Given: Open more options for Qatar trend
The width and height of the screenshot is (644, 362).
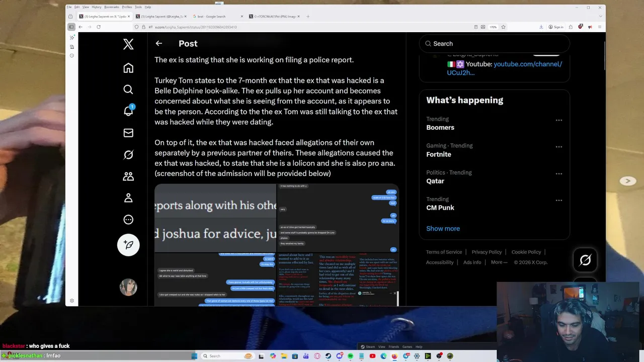Looking at the screenshot, I should [558, 173].
